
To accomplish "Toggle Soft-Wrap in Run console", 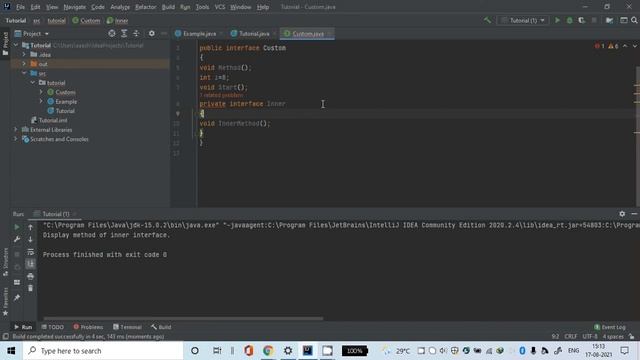I will [x=31, y=252].
